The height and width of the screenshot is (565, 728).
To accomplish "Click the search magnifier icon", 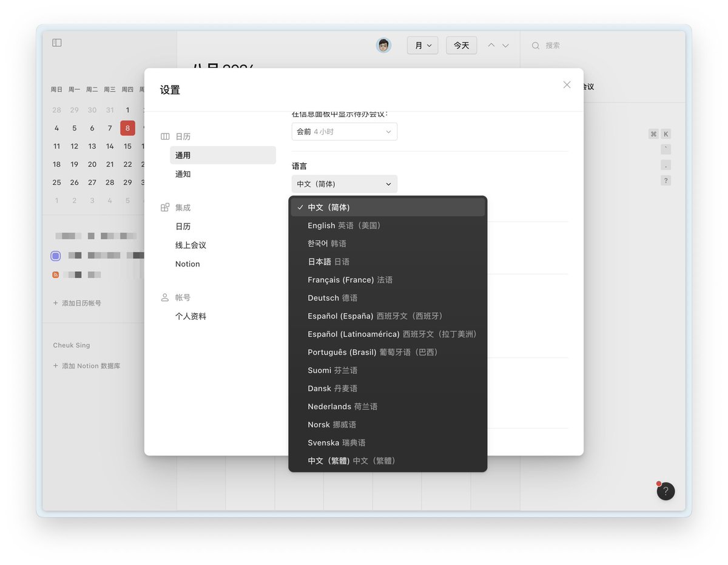I will pyautogui.click(x=536, y=46).
